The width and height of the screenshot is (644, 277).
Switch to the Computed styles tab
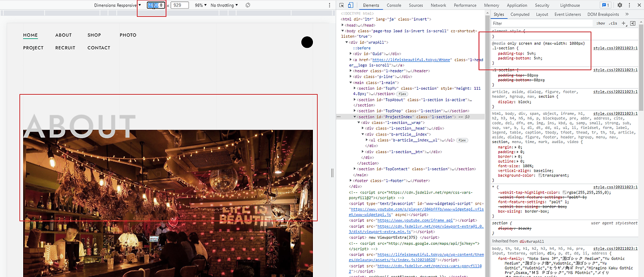[520, 15]
